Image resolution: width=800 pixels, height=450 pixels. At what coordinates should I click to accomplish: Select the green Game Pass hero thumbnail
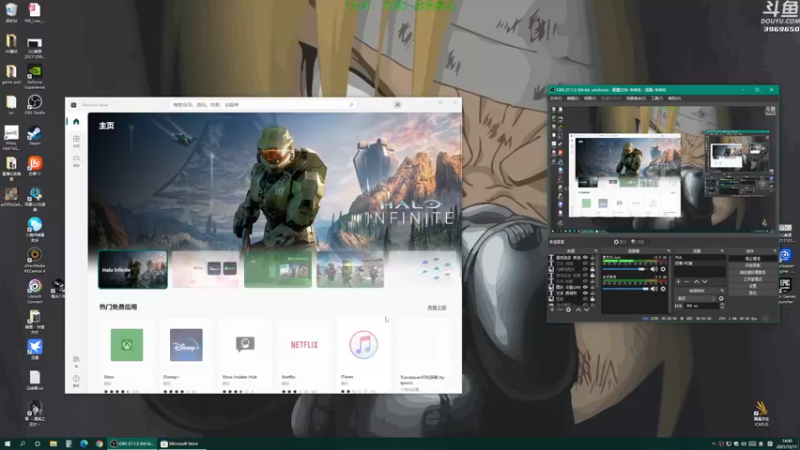pyautogui.click(x=278, y=269)
